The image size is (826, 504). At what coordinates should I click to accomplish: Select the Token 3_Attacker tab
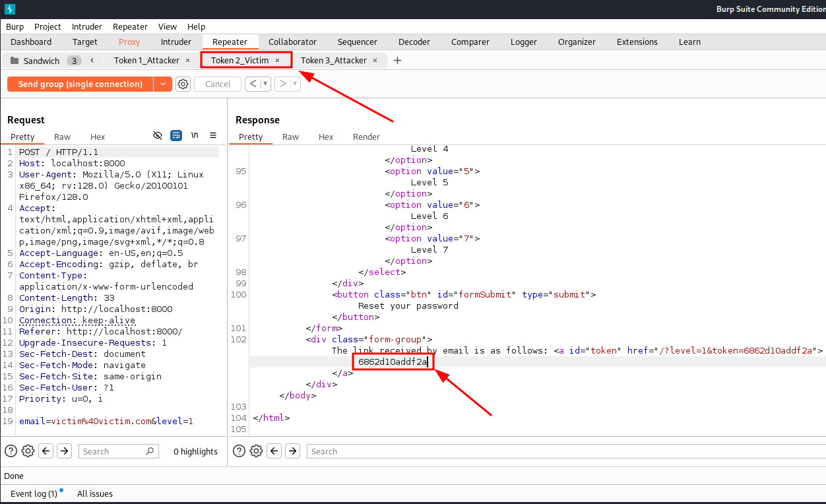point(334,60)
